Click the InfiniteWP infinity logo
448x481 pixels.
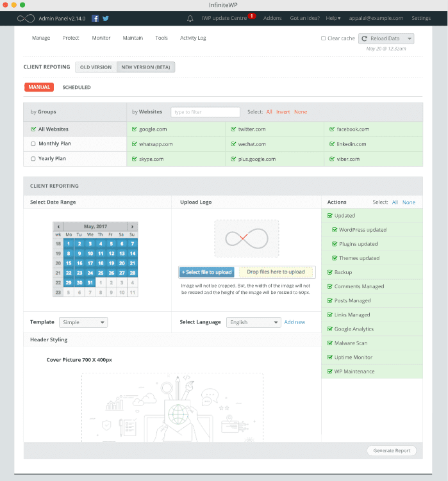coord(26,19)
